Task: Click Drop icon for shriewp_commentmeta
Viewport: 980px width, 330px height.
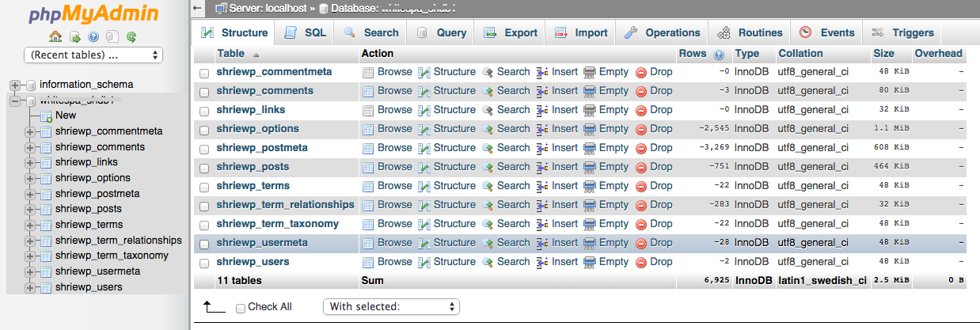Action: click(x=641, y=72)
